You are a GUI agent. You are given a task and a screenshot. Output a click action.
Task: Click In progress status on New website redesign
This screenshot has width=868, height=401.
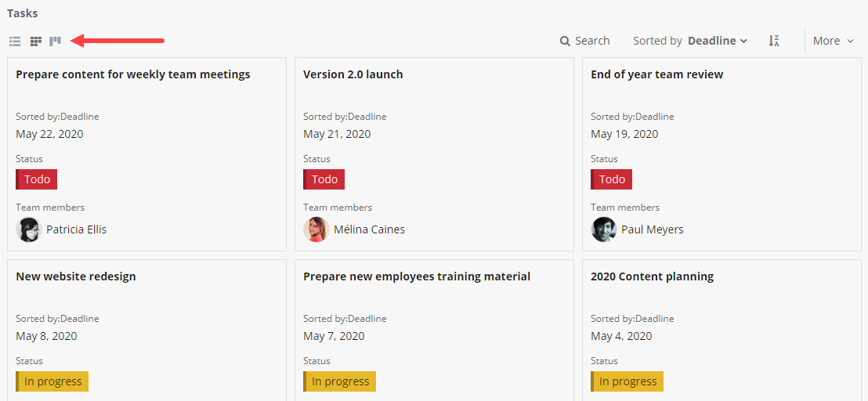pos(52,381)
